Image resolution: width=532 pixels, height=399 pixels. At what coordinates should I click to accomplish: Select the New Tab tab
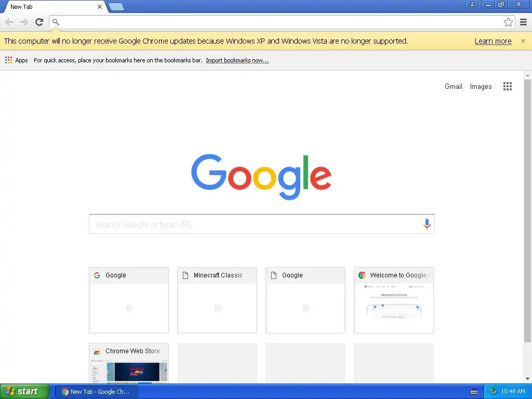(54, 7)
